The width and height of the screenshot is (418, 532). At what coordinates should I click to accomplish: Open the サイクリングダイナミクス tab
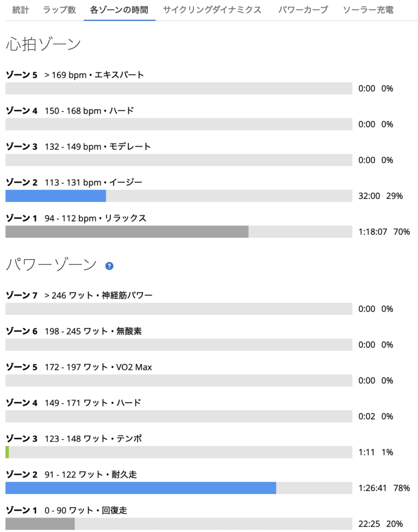(x=212, y=10)
